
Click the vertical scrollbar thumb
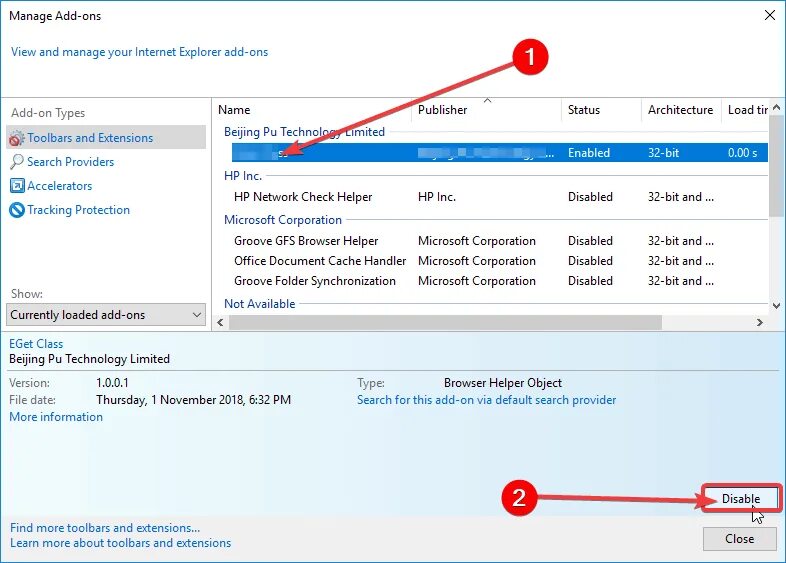[x=776, y=166]
